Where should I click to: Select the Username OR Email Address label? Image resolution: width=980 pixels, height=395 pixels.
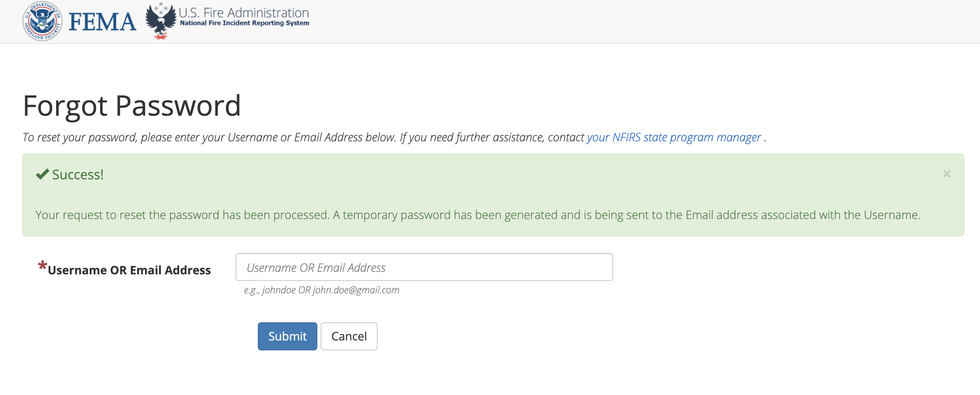pyautogui.click(x=129, y=270)
